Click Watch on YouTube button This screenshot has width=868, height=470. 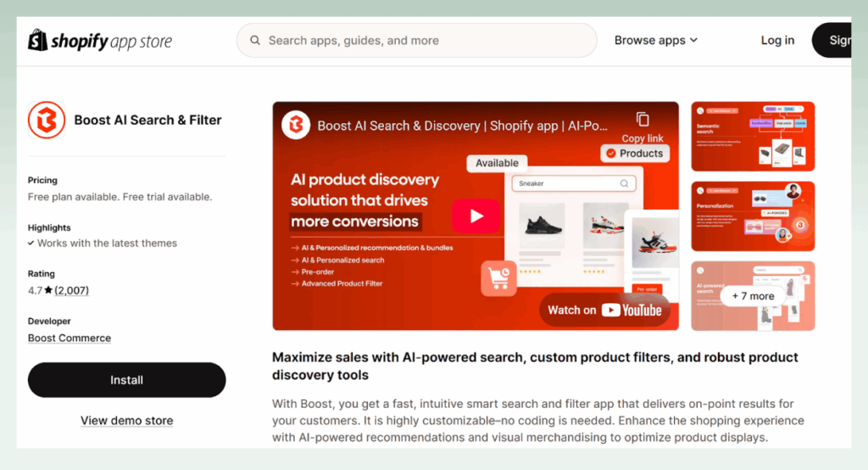coord(604,311)
